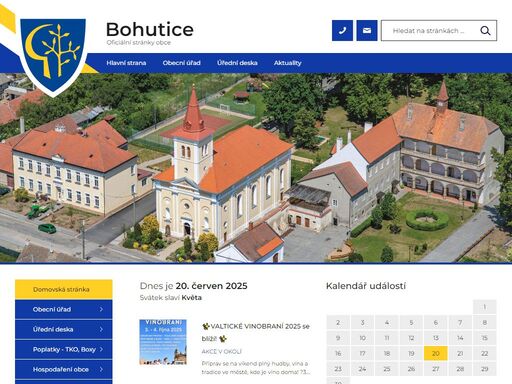Select day 13 in events calendar

tap(436, 338)
